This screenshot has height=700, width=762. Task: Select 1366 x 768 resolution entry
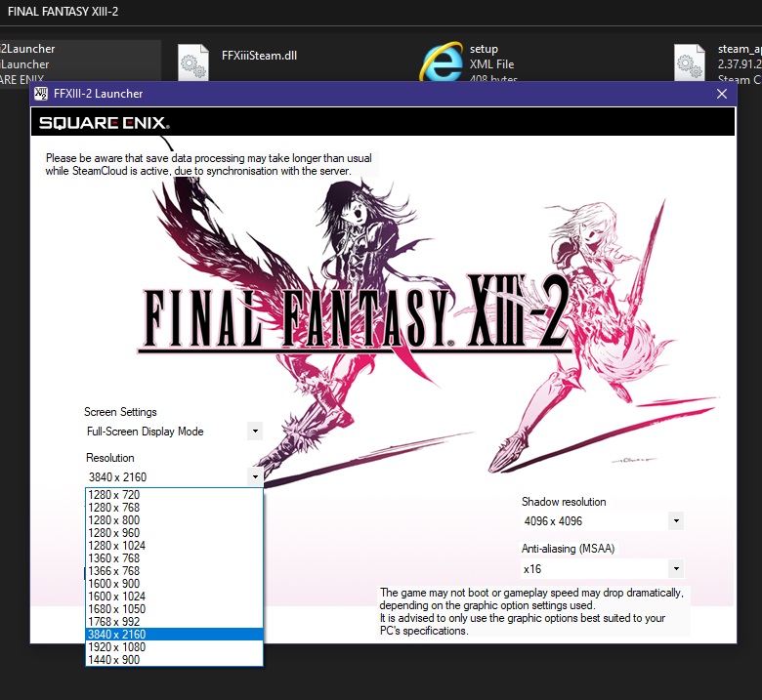174,571
